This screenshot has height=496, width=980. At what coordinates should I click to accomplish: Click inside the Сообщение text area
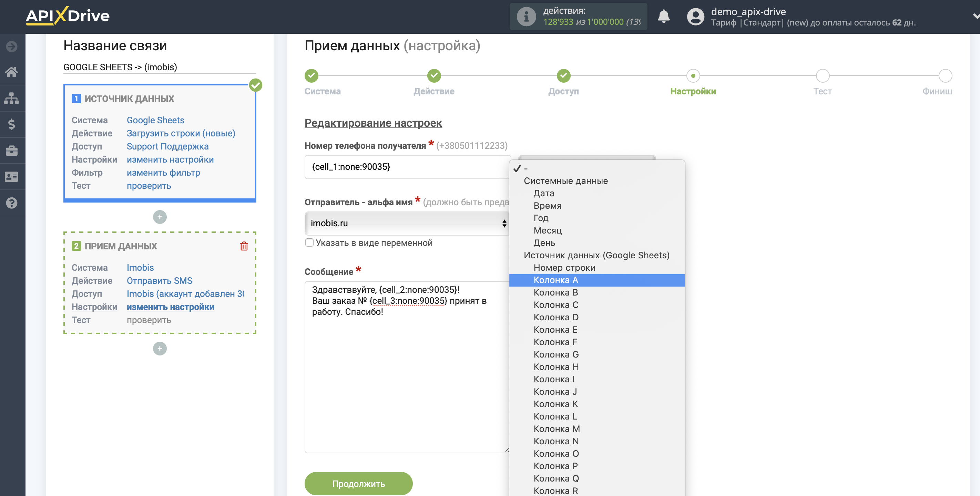(x=407, y=367)
